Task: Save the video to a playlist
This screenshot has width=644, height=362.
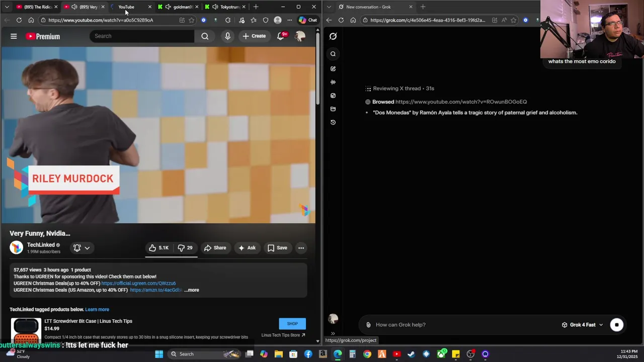Action: pos(277,248)
